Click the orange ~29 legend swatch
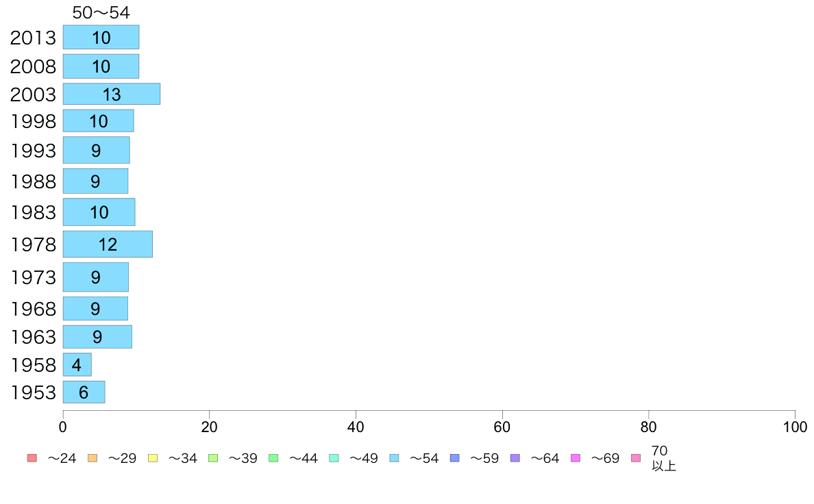This screenshot has width=814, height=504. coord(92,458)
